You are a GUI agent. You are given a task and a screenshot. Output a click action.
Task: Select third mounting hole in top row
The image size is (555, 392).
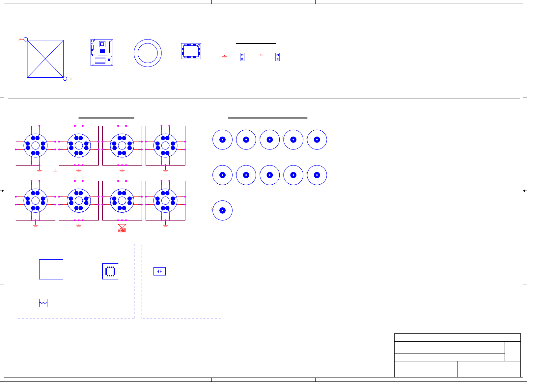(122, 145)
